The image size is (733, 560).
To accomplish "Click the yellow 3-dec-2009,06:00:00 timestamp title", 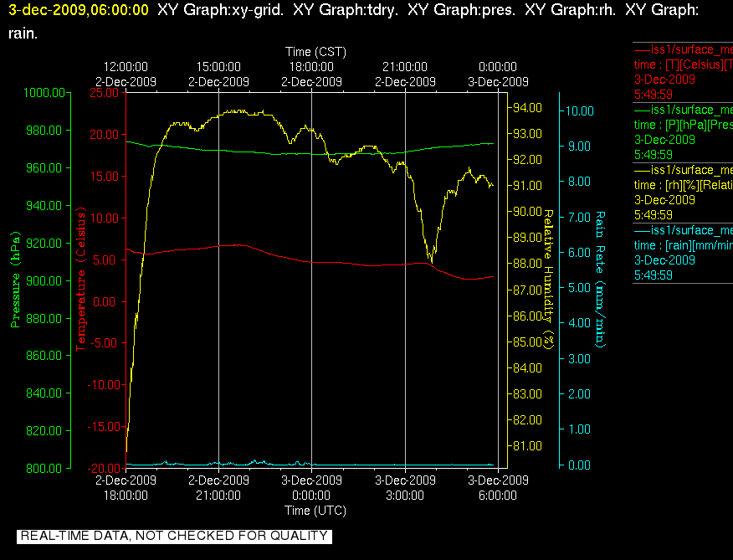I will click(79, 10).
